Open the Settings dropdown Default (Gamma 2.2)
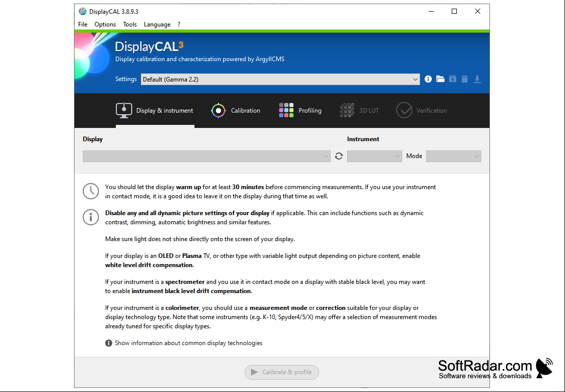 point(280,80)
